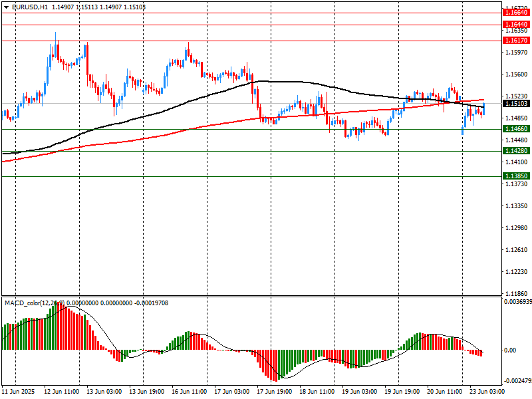Select the red 1.16640 price level tag

516,13
